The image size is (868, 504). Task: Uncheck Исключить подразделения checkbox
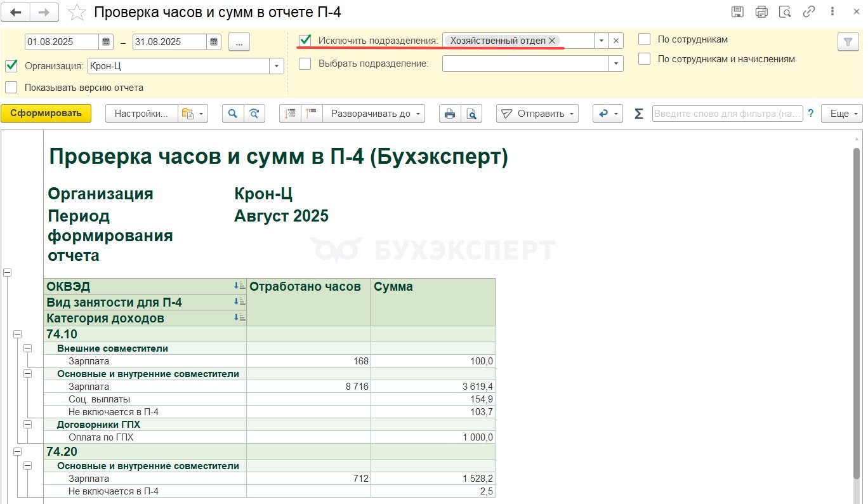(305, 40)
